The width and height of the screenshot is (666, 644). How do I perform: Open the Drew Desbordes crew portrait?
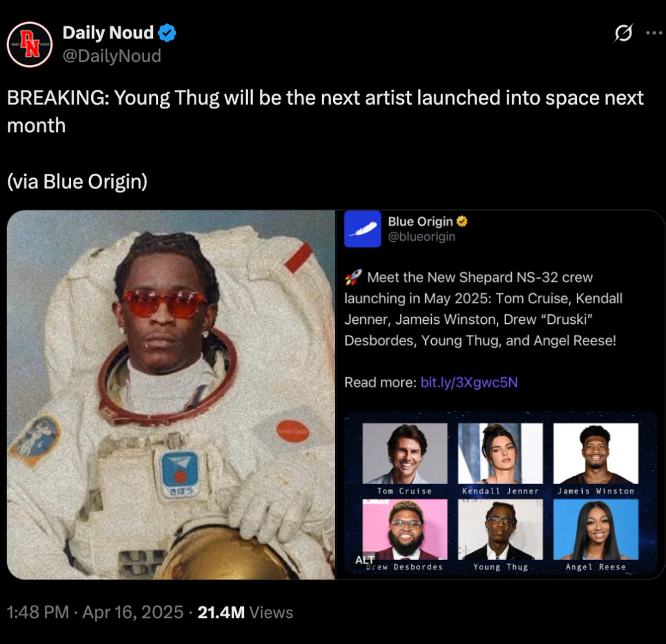[405, 530]
